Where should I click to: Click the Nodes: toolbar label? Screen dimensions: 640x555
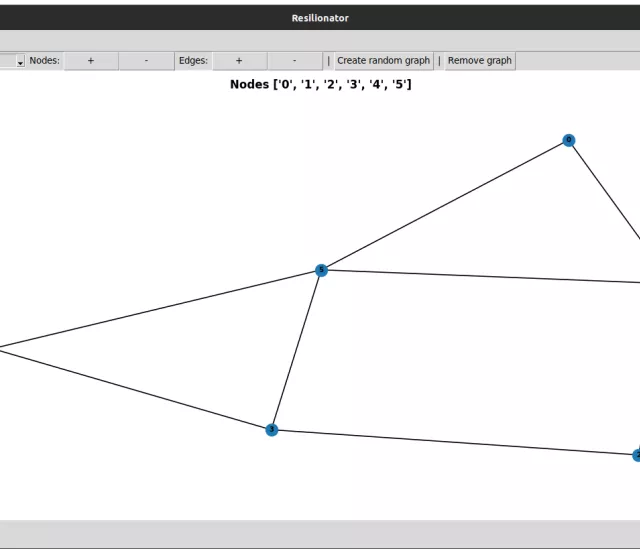point(44,61)
